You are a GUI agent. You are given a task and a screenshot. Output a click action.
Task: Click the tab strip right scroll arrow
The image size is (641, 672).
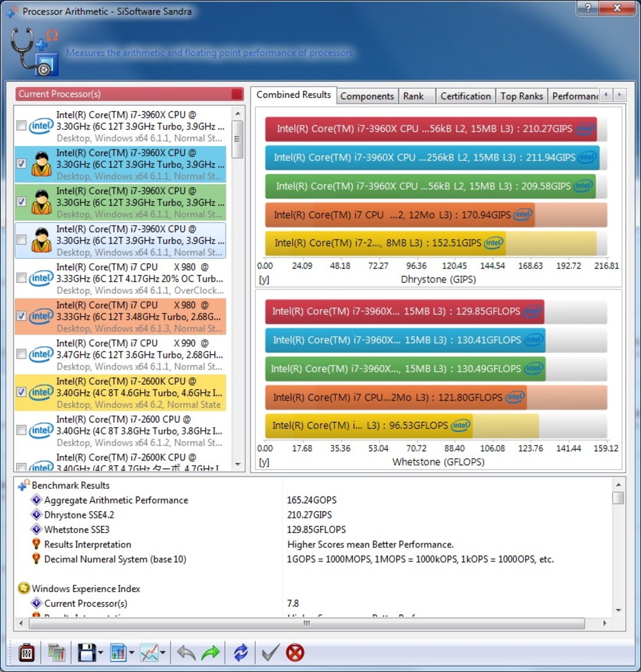coord(620,95)
